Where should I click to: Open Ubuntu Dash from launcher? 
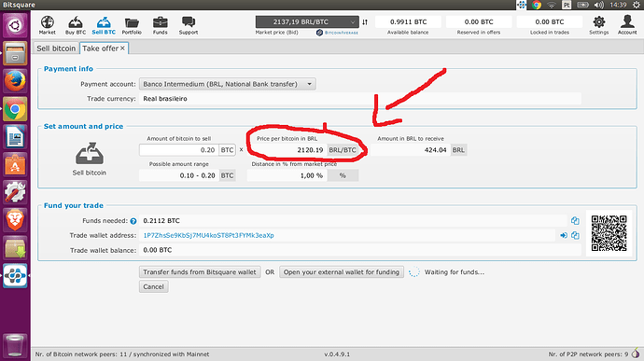(x=15, y=25)
